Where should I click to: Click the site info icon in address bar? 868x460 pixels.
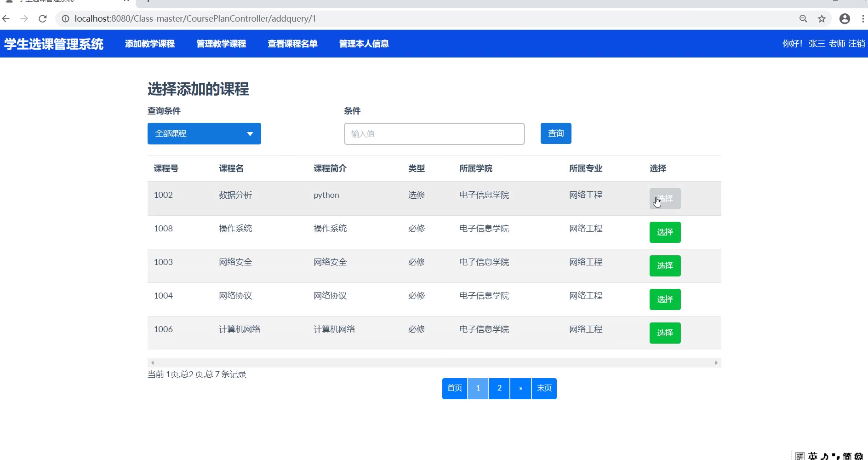(65, 19)
